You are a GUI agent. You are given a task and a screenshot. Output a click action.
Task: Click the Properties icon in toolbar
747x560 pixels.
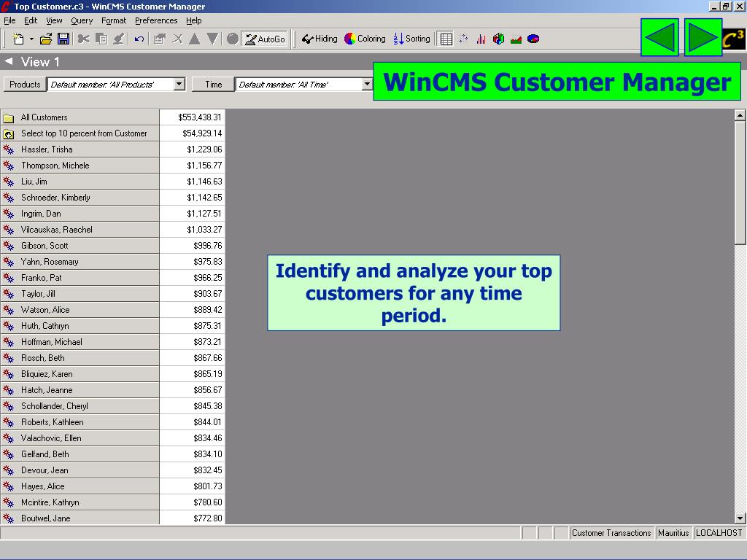pos(159,39)
